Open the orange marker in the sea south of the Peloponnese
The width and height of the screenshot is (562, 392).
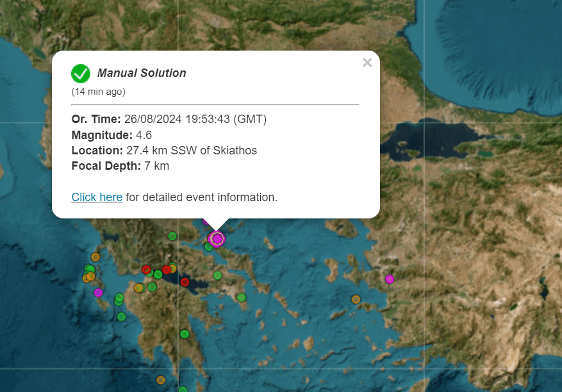click(x=161, y=380)
